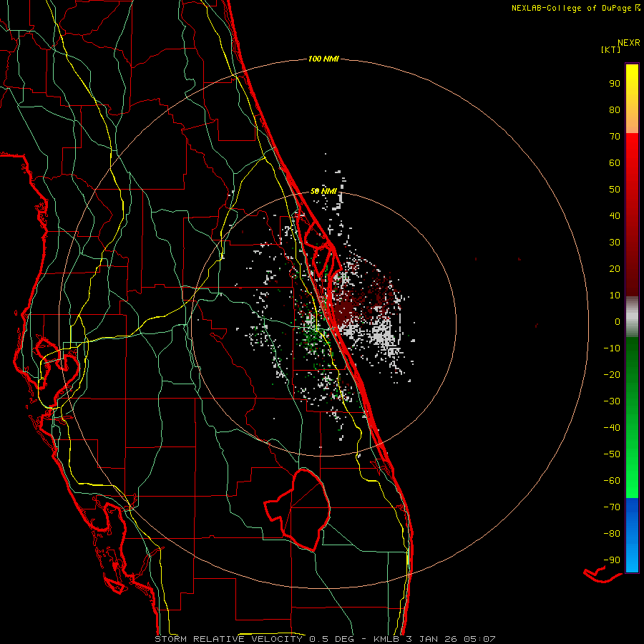Click the yellow segment of the color bar
Viewport: 644px width, 644px height.
click(632, 99)
